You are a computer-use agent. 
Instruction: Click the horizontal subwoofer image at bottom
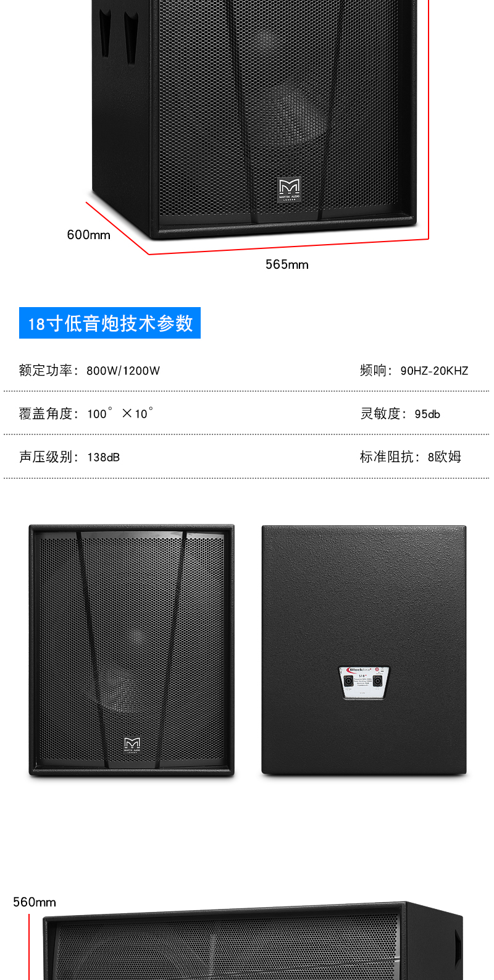253,940
